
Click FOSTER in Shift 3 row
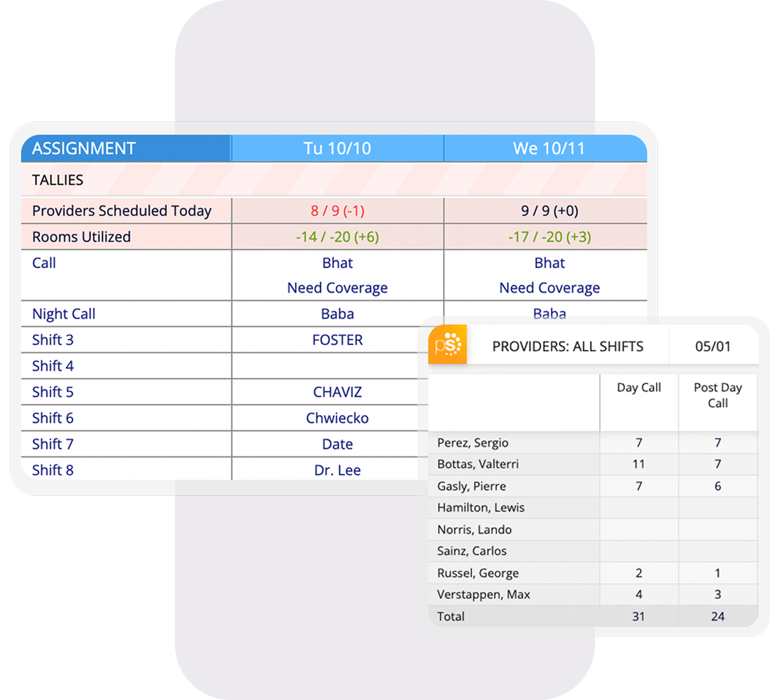[x=337, y=340]
